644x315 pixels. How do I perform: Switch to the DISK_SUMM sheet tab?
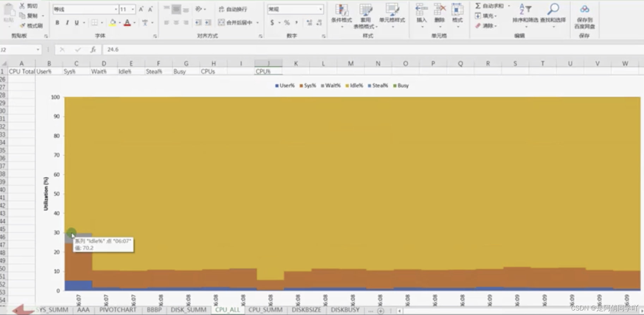pyautogui.click(x=188, y=310)
